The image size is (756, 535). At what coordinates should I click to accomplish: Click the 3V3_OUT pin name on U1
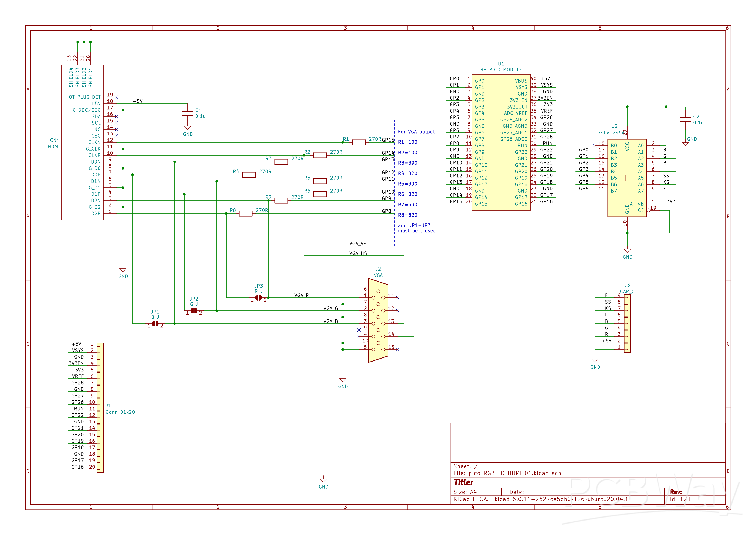click(517, 107)
